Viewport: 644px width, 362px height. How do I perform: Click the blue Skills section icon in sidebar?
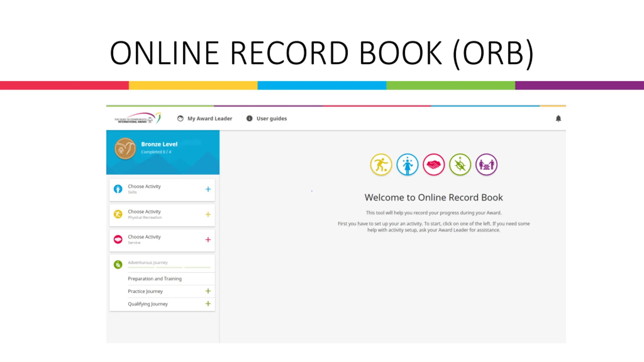tap(118, 189)
